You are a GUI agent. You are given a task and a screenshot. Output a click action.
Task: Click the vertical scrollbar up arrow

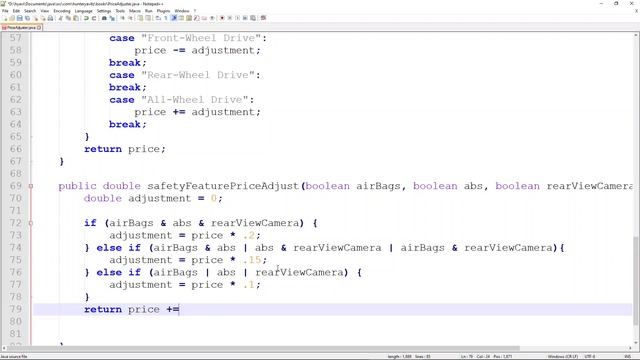point(636,36)
